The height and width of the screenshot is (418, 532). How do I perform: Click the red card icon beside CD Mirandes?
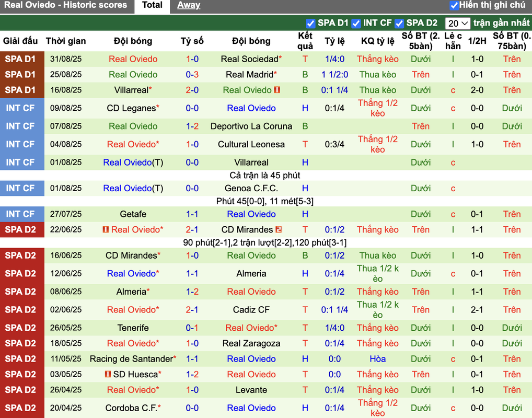click(x=279, y=230)
